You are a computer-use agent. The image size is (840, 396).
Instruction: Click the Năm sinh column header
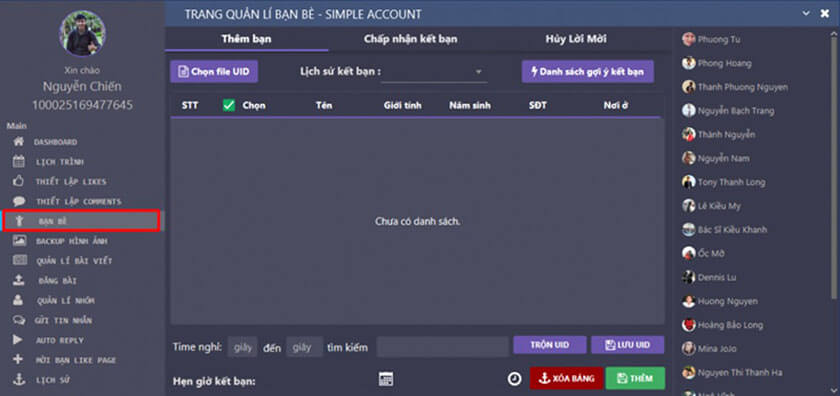pyautogui.click(x=469, y=106)
